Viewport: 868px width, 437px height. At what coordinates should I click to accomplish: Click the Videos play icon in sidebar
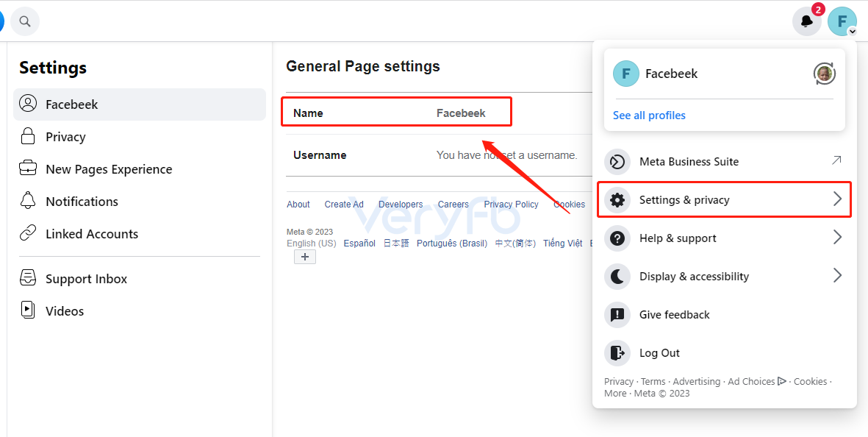[28, 310]
